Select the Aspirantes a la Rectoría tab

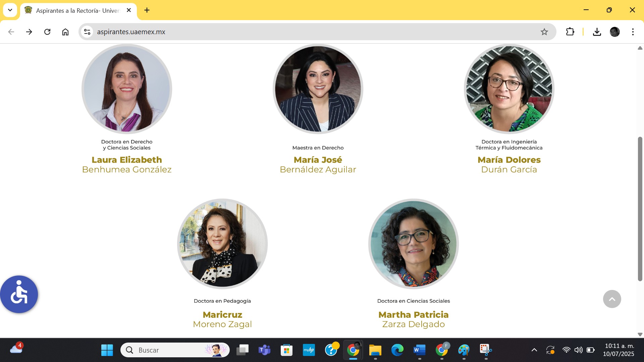pyautogui.click(x=78, y=10)
